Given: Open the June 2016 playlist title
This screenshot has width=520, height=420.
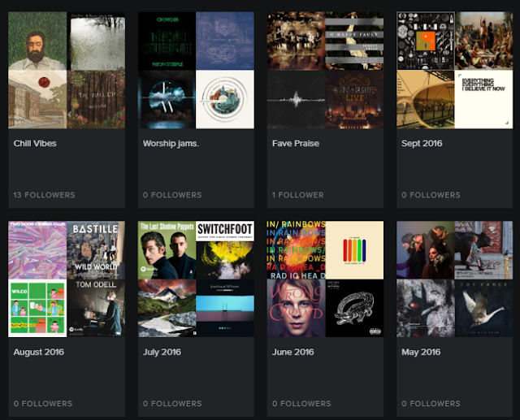Looking at the screenshot, I should pos(292,352).
